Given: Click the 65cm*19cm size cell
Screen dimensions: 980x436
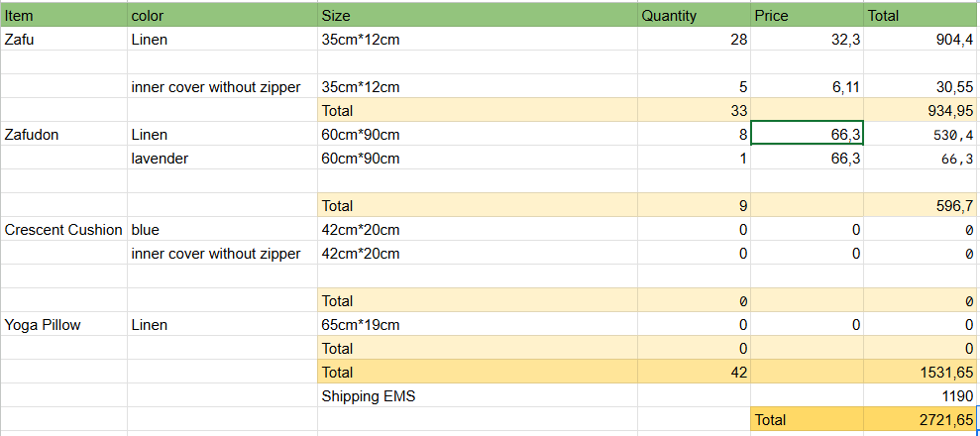Looking at the screenshot, I should pos(478,324).
